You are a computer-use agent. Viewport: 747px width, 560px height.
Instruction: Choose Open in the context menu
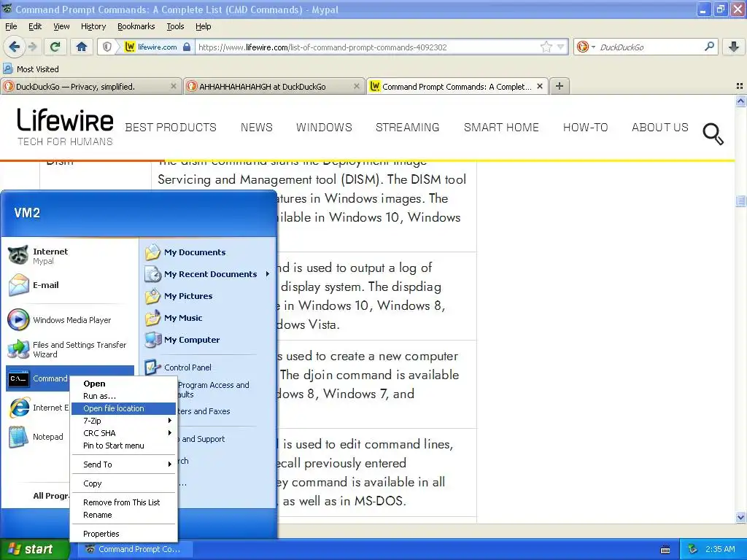[123, 384]
